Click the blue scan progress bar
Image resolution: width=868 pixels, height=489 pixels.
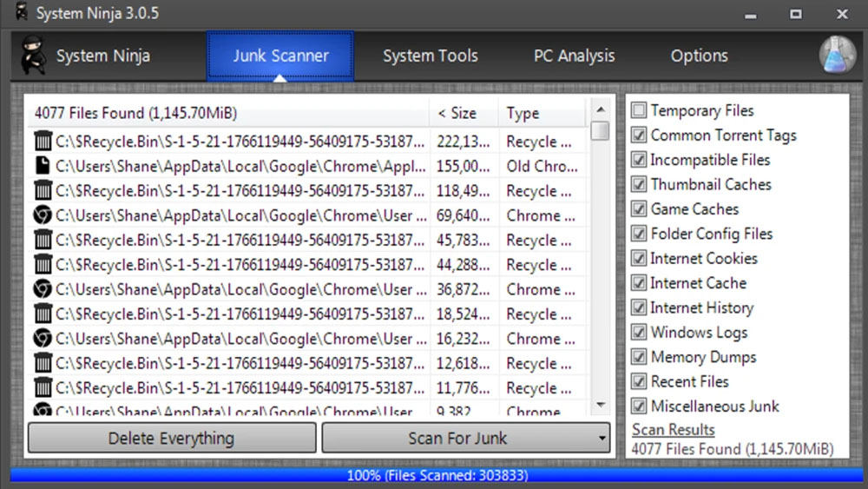(437, 475)
